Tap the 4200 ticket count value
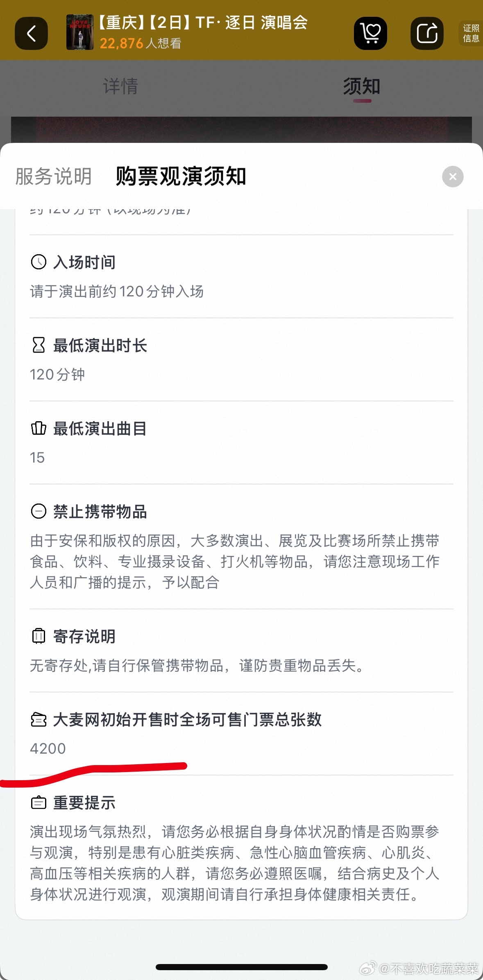483x980 pixels. pyautogui.click(x=48, y=748)
